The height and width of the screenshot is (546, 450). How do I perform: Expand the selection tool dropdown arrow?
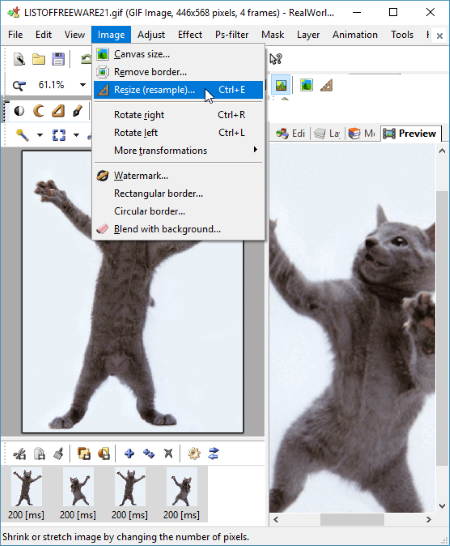[76, 135]
